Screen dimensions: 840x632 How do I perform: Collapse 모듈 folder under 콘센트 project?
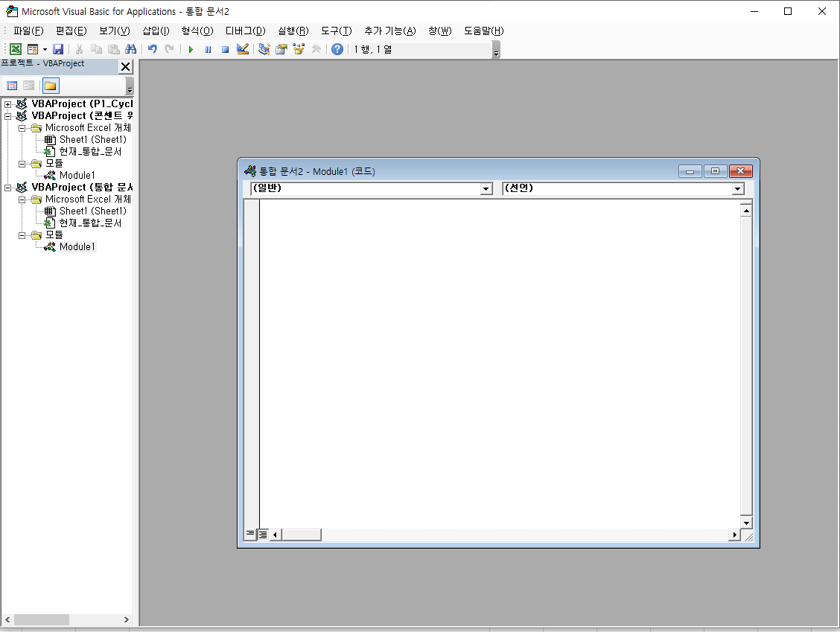pyautogui.click(x=22, y=163)
